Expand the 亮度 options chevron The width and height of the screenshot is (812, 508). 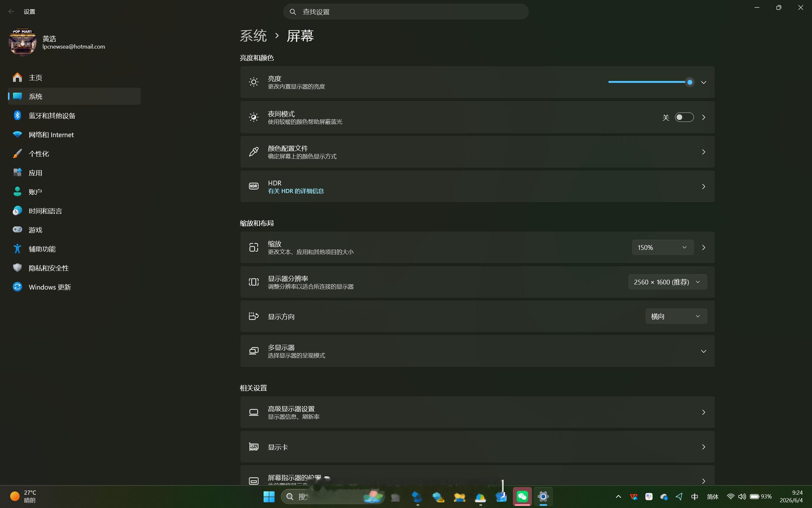[x=704, y=82]
